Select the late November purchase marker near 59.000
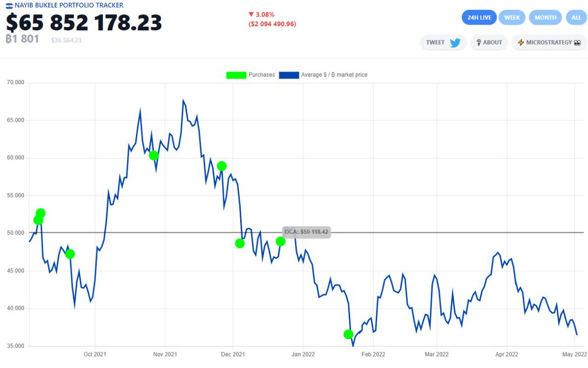This screenshot has width=588, height=368. point(221,166)
